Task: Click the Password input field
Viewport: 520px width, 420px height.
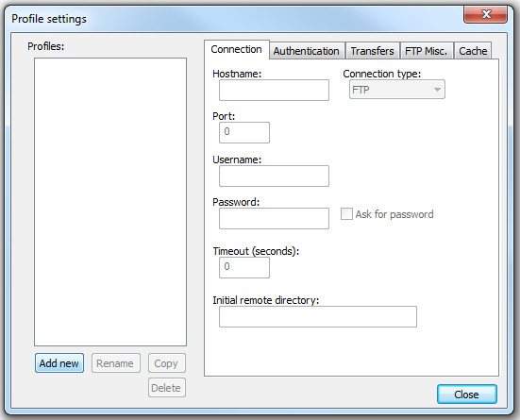Action: (274, 218)
